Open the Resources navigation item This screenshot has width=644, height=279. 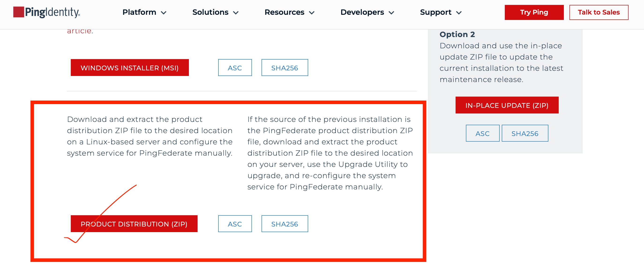[x=284, y=12]
